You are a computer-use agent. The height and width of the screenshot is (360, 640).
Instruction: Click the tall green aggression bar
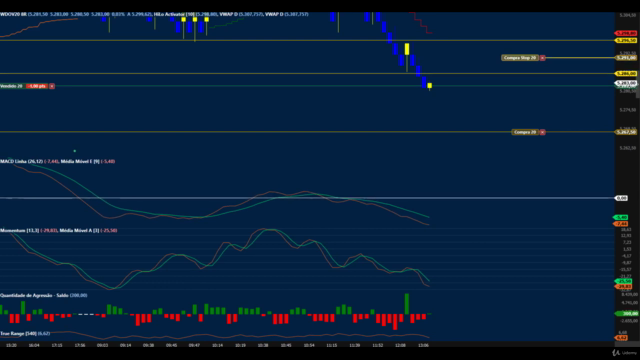pos(407,304)
